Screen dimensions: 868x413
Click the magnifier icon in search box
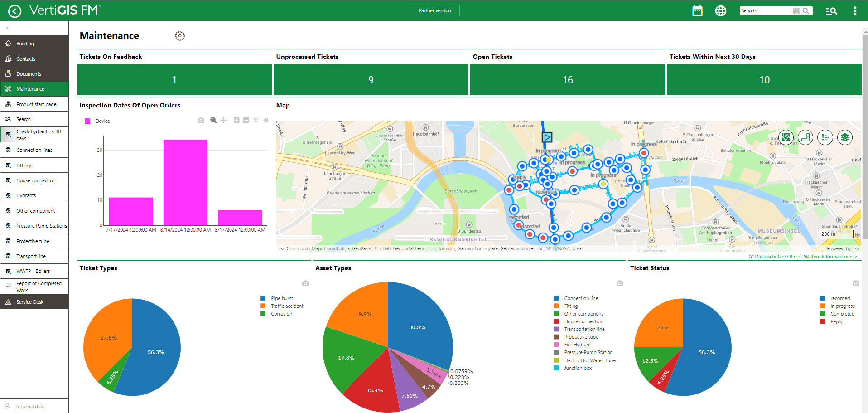[806, 11]
